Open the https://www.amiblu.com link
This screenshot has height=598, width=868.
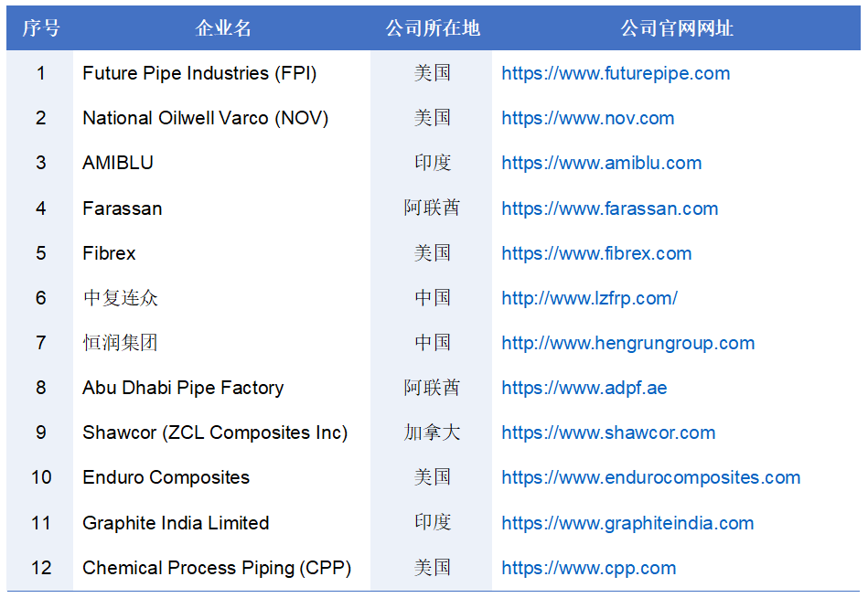[602, 163]
